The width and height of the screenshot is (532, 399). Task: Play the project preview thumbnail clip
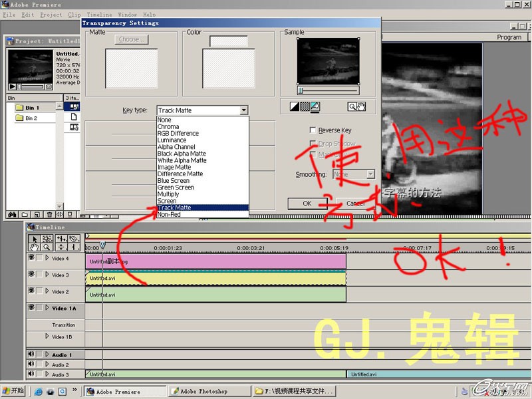click(12, 86)
